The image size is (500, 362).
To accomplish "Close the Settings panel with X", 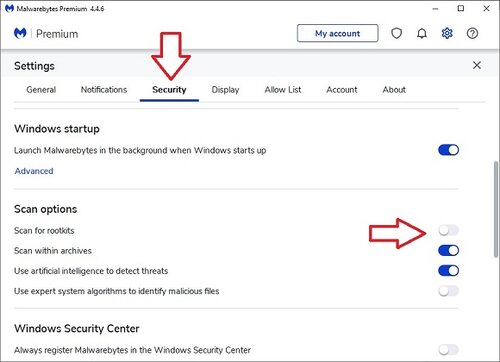I will 477,65.
